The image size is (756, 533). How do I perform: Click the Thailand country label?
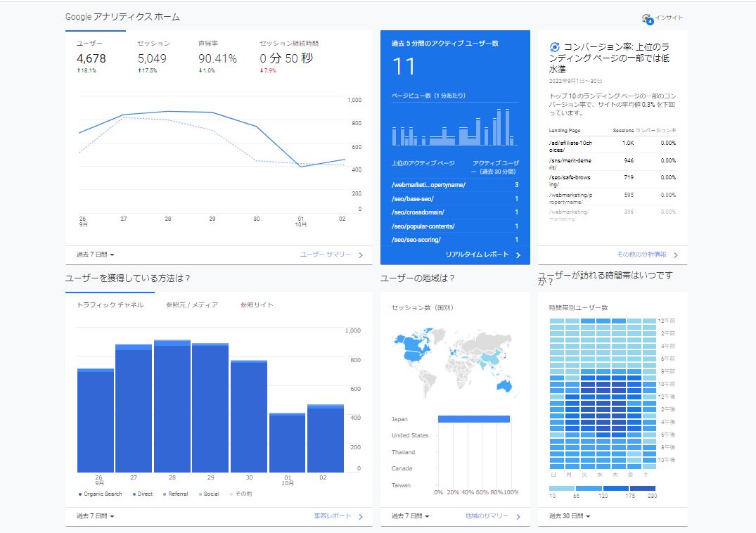403,452
